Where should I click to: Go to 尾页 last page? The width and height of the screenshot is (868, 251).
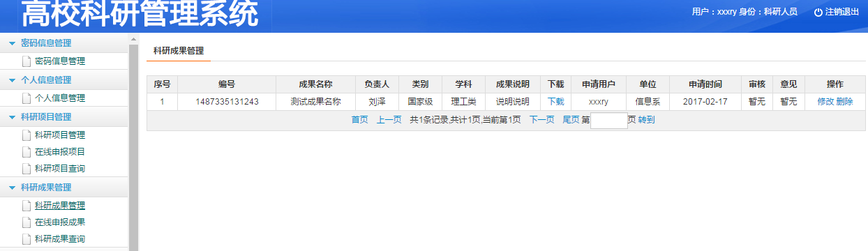click(x=571, y=120)
